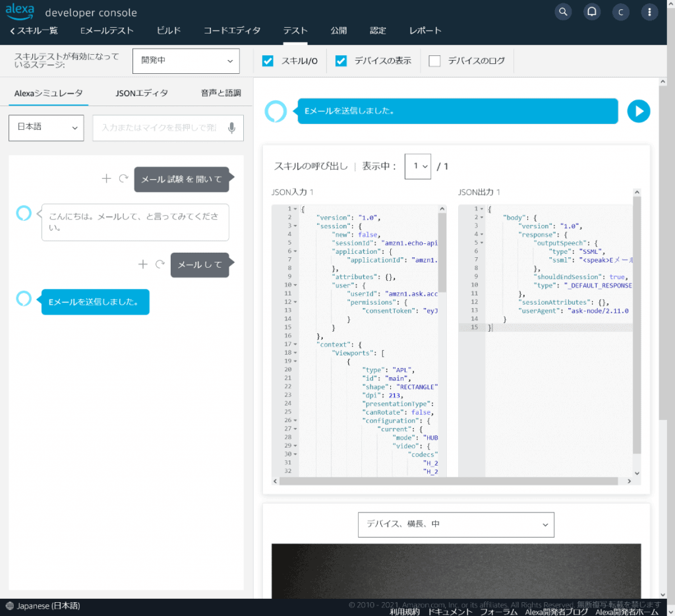The image size is (675, 616).
Task: Click Alexa ring beside こんにちは reply
Action: [24, 213]
